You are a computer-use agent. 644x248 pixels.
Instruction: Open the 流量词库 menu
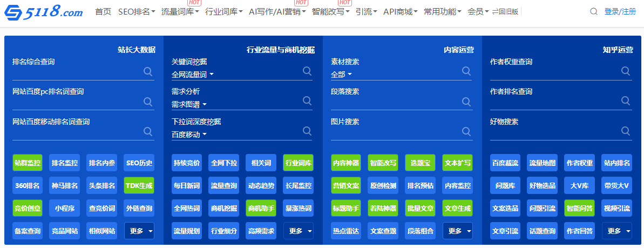click(x=180, y=12)
